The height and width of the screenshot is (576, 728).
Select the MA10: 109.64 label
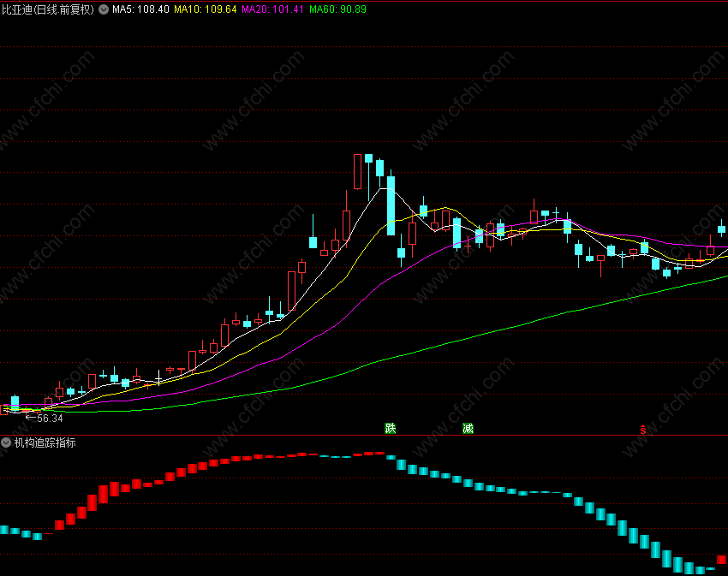coord(206,9)
